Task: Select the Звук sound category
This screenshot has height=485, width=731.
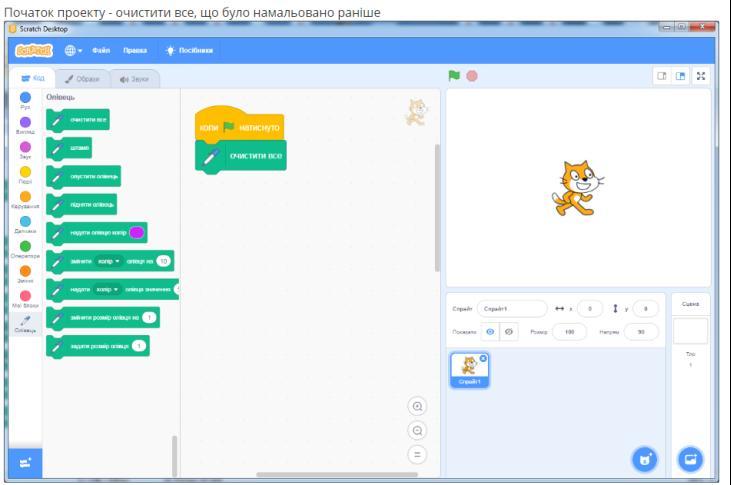Action: tap(25, 150)
